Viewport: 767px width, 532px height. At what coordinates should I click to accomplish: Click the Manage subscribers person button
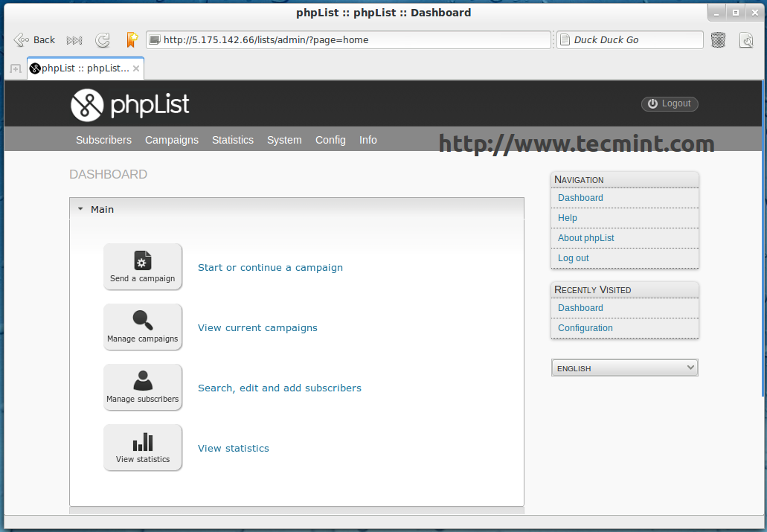[x=143, y=387]
